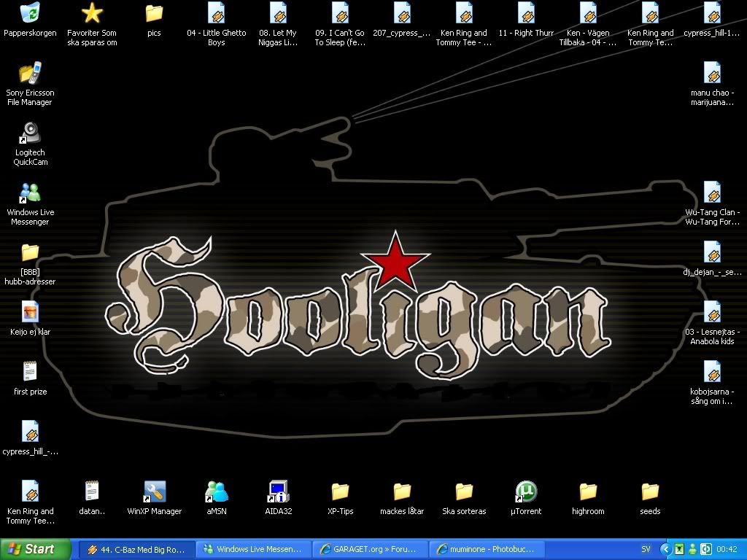Viewport: 747px width, 560px height.
Task: Open Logitech QuickCam shortcut
Action: point(30,133)
